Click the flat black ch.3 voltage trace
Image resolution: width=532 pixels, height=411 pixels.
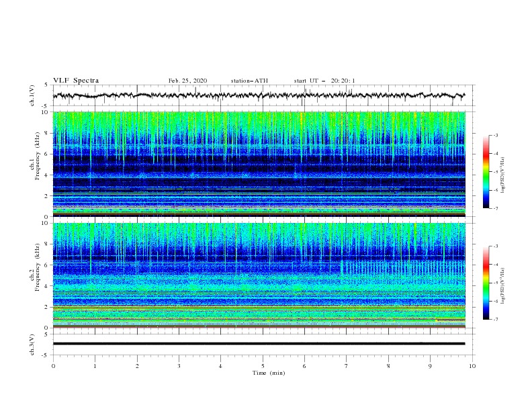[x=259, y=344]
